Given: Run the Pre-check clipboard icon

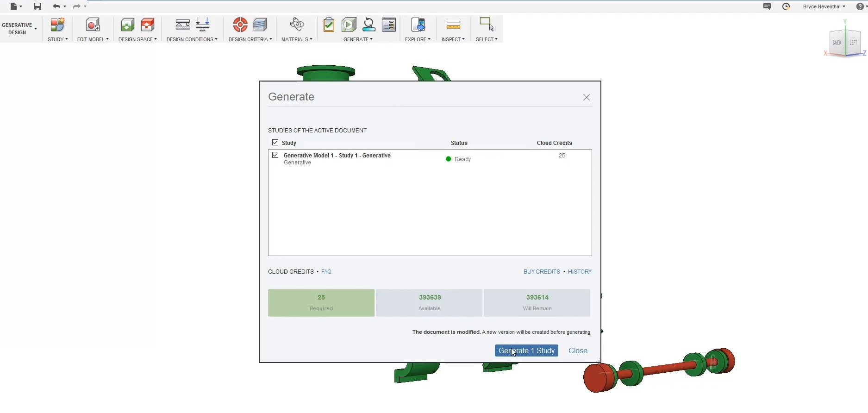Looking at the screenshot, I should (x=329, y=25).
